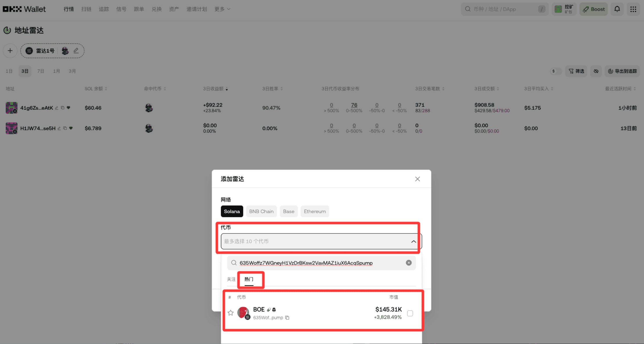Copy the BOE token address 635Wof...pump
This screenshot has height=344, width=644.
(x=287, y=318)
